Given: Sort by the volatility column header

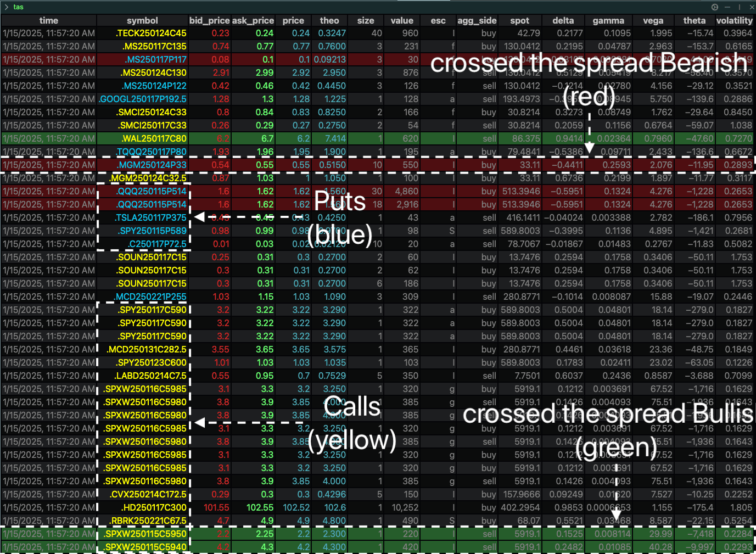Looking at the screenshot, I should pyautogui.click(x=735, y=20).
